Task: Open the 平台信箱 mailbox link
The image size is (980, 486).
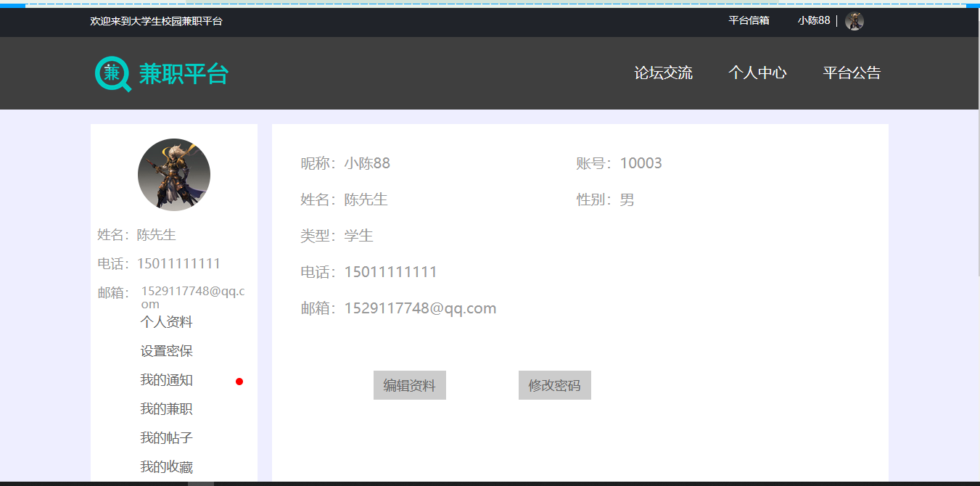Action: point(749,21)
